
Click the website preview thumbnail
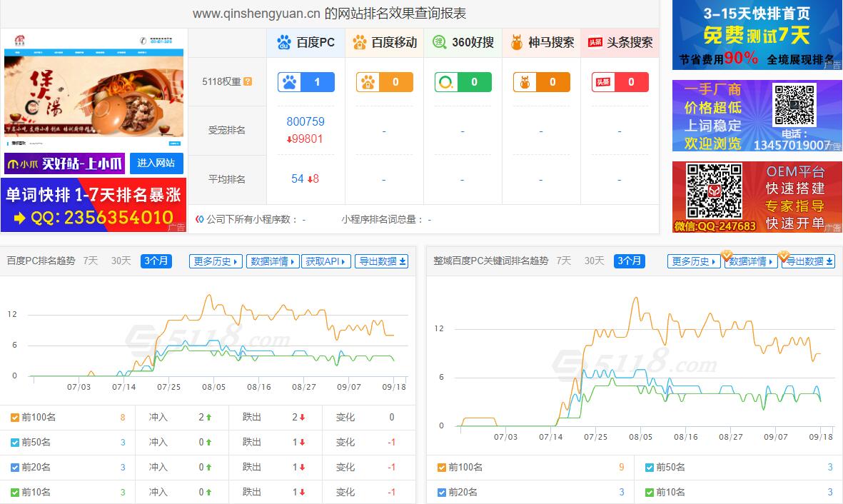[x=94, y=90]
